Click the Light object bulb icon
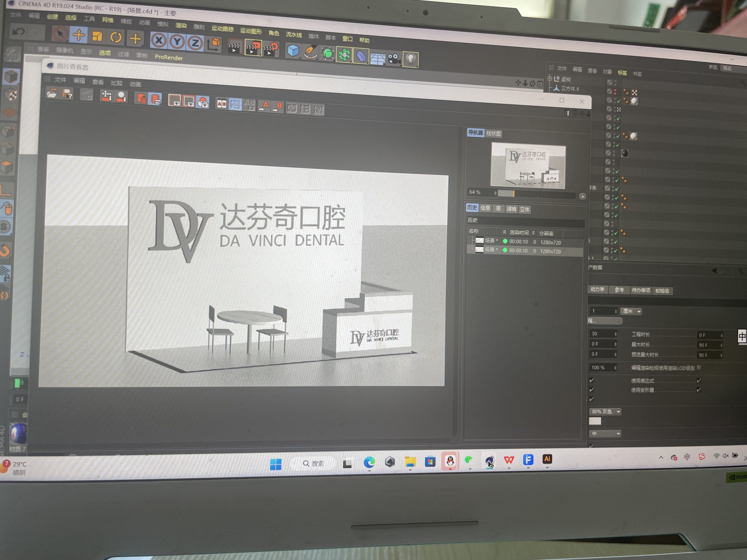The height and width of the screenshot is (560, 747). (410, 60)
